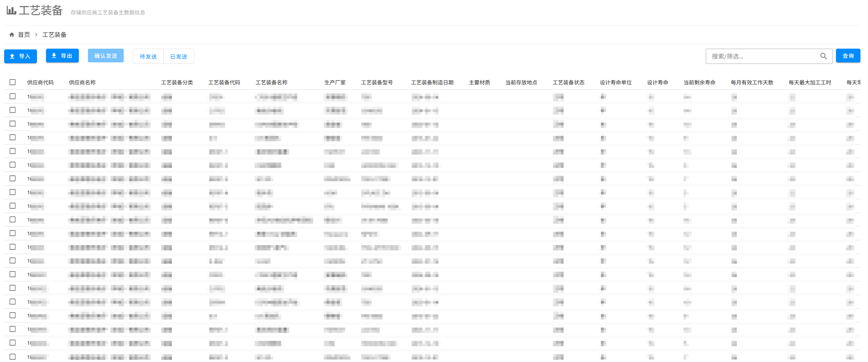Click the 设计寿命 column header
The height and width of the screenshot is (362, 868).
(657, 83)
